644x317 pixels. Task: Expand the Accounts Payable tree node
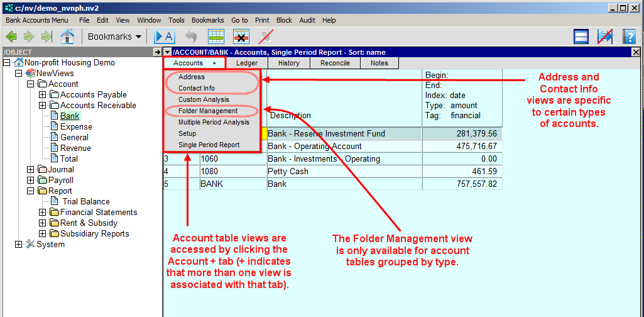(43, 95)
